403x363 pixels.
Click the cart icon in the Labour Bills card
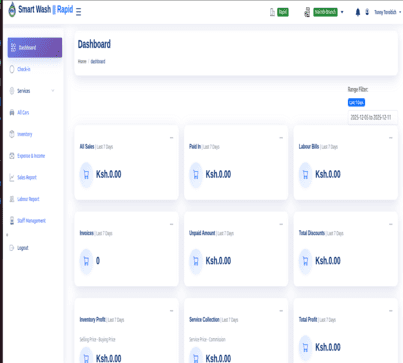pyautogui.click(x=305, y=175)
